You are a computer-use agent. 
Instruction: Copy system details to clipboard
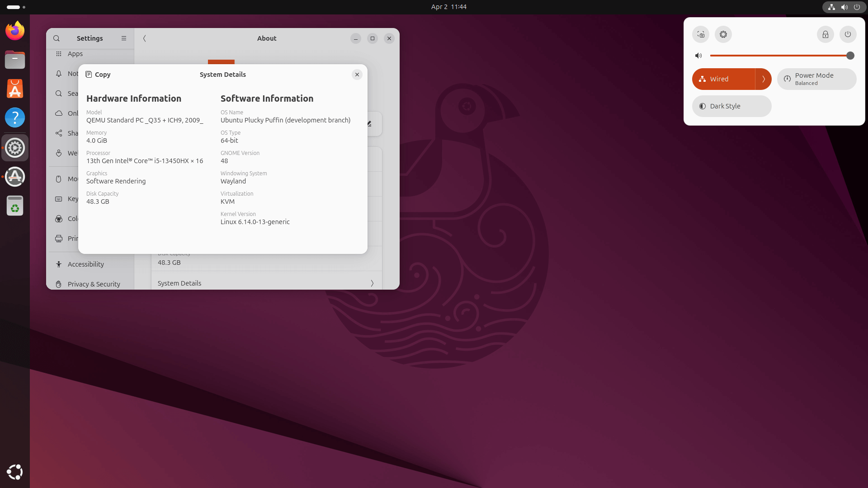pos(98,75)
